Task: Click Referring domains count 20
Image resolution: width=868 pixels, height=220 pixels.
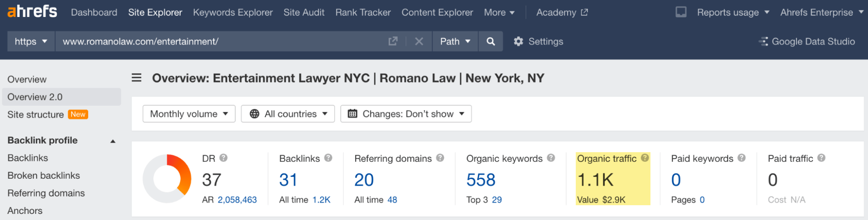Action: 364,180
